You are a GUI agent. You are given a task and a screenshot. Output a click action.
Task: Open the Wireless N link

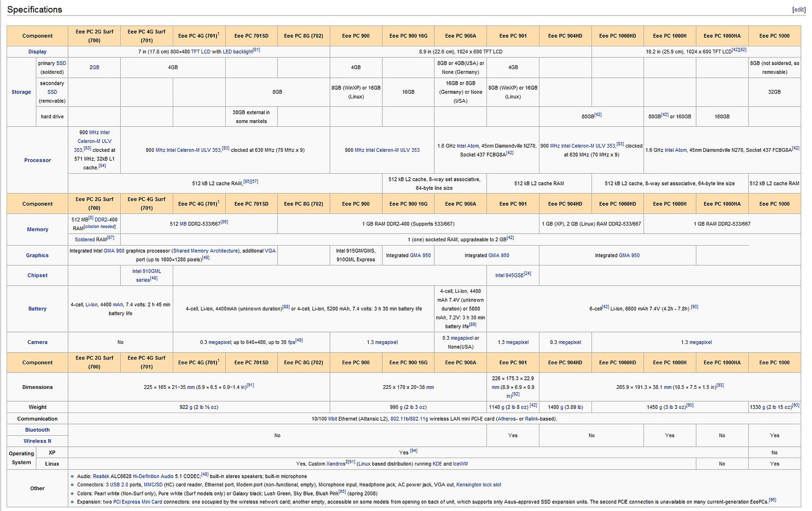37,441
